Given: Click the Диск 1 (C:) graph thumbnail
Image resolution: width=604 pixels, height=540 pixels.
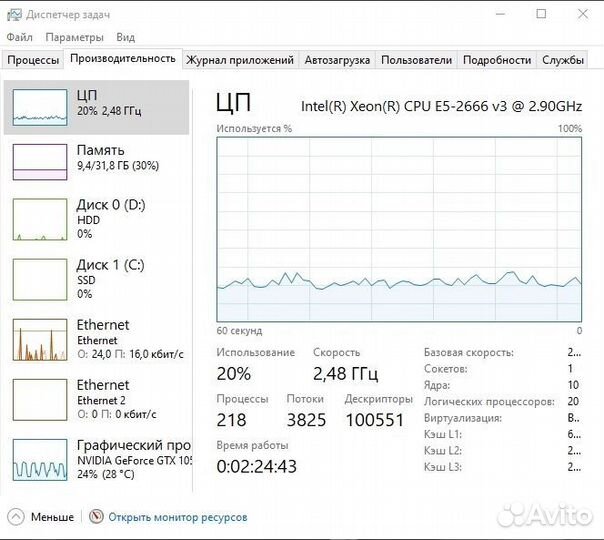Looking at the screenshot, I should pyautogui.click(x=40, y=279).
